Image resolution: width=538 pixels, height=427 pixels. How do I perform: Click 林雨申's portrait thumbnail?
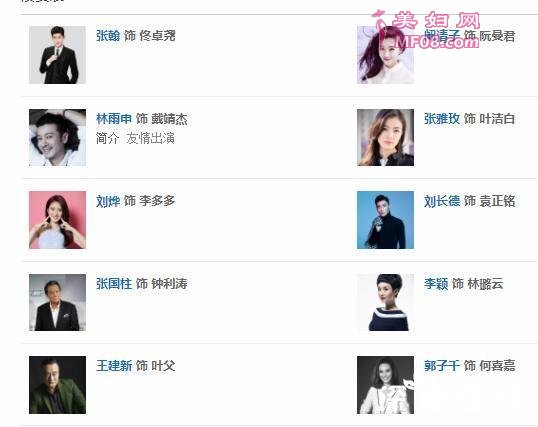pos(57,137)
